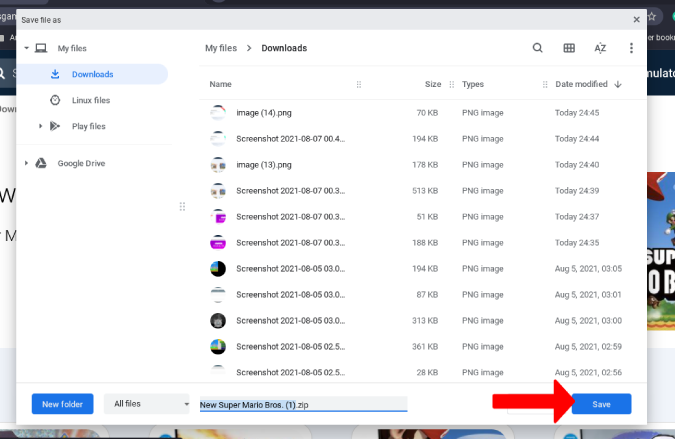
Task: Sort by the Name column header
Action: [x=221, y=85]
